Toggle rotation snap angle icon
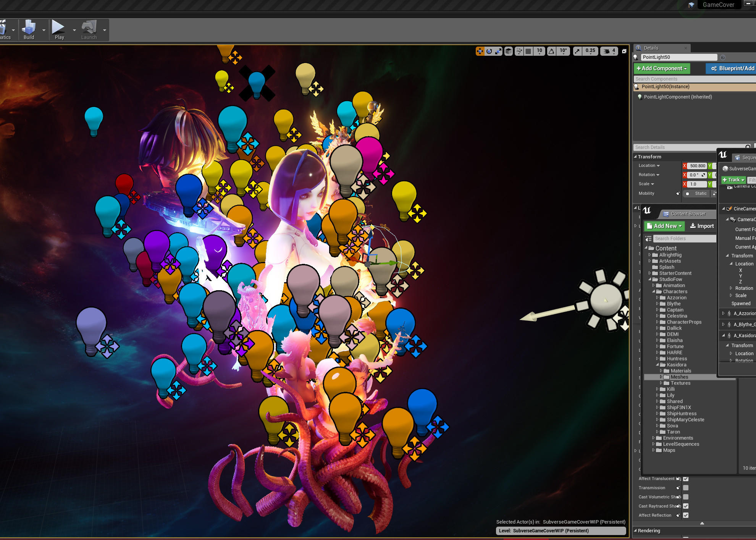Image resolution: width=756 pixels, height=540 pixels. tap(552, 51)
